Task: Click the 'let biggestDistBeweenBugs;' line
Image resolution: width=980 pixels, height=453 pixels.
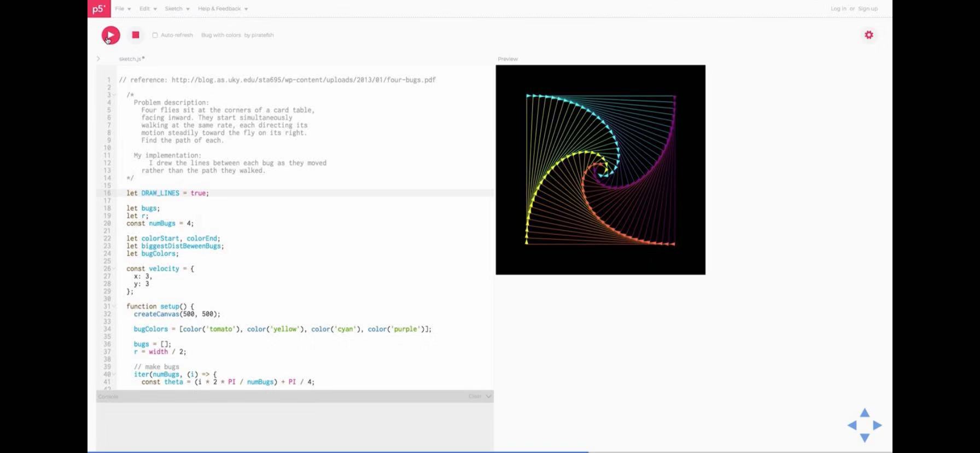Action: 175,246
